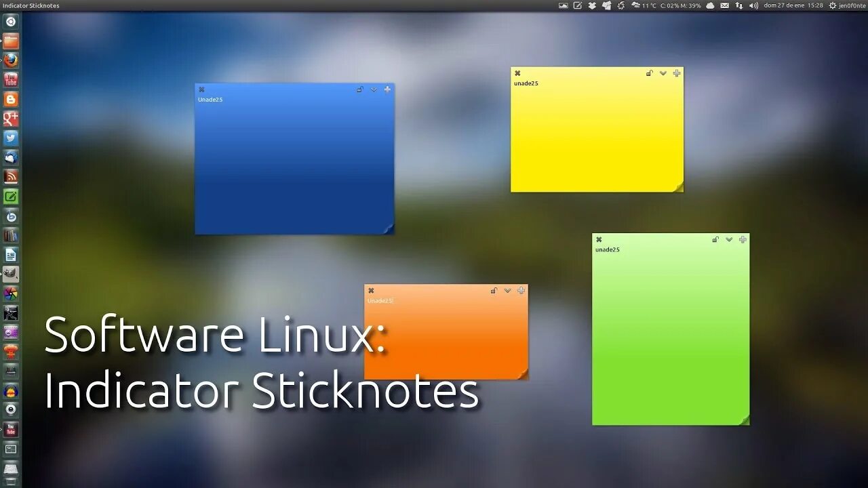Open the Shutter swirl indicator in the panel
This screenshot has height=488, width=868.
tap(620, 5)
